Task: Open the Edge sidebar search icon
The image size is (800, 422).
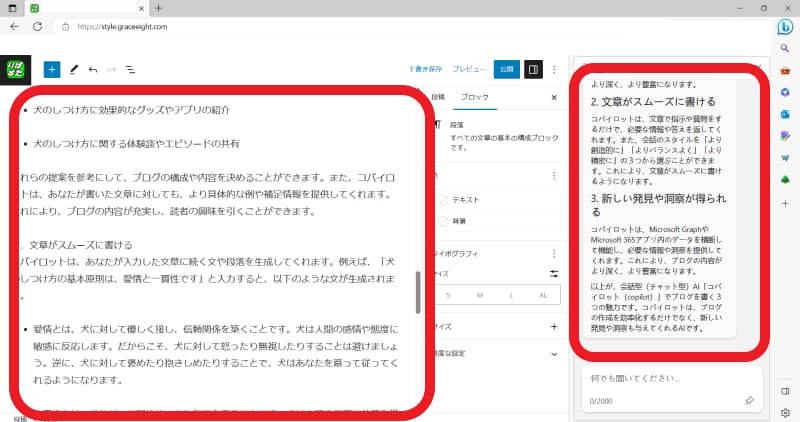Action: [x=785, y=48]
